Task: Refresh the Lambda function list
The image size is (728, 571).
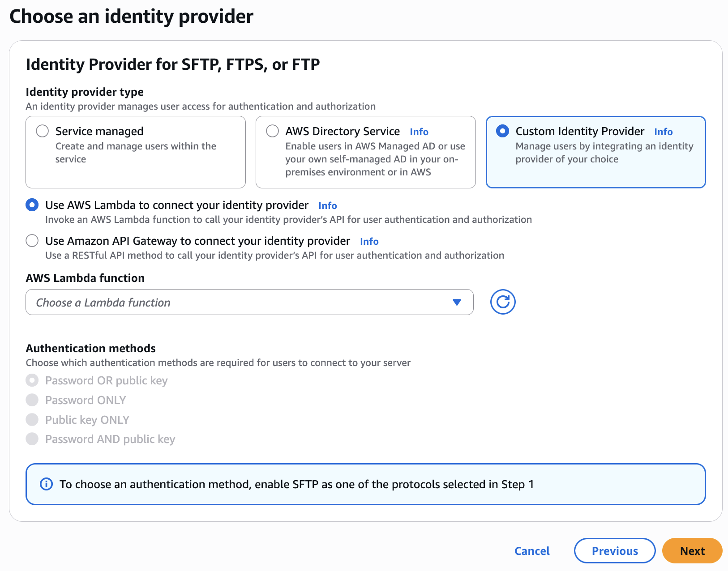Action: [503, 302]
